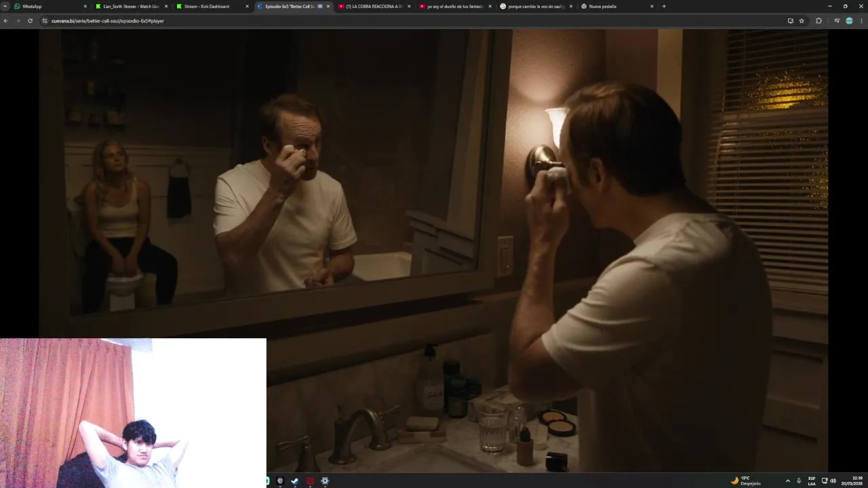Bookmark this page with the star

pos(802,21)
